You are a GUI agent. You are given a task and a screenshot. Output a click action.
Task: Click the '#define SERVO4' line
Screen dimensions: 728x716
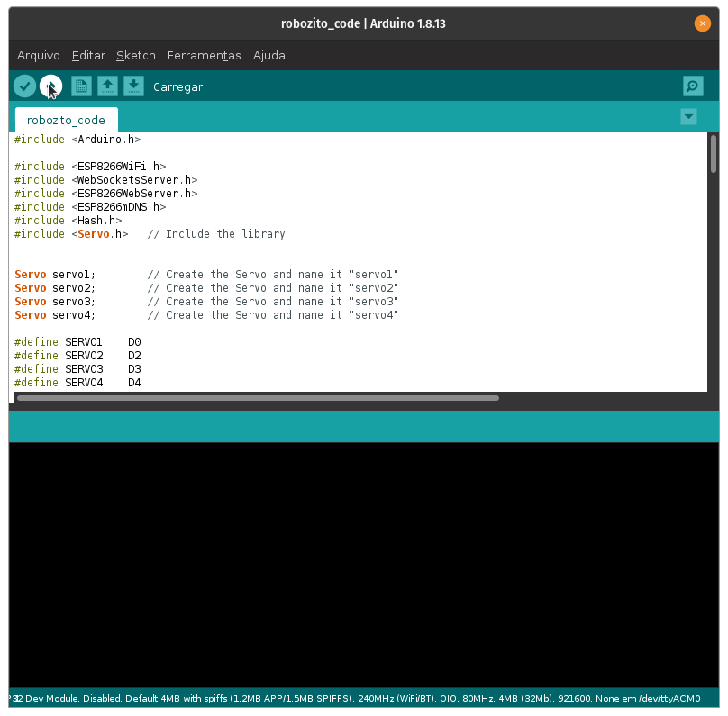click(77, 383)
